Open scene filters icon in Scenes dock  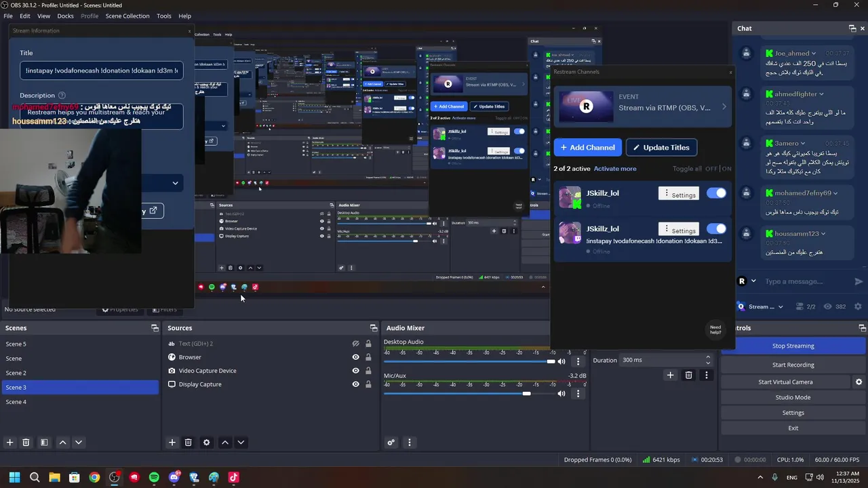point(44,443)
